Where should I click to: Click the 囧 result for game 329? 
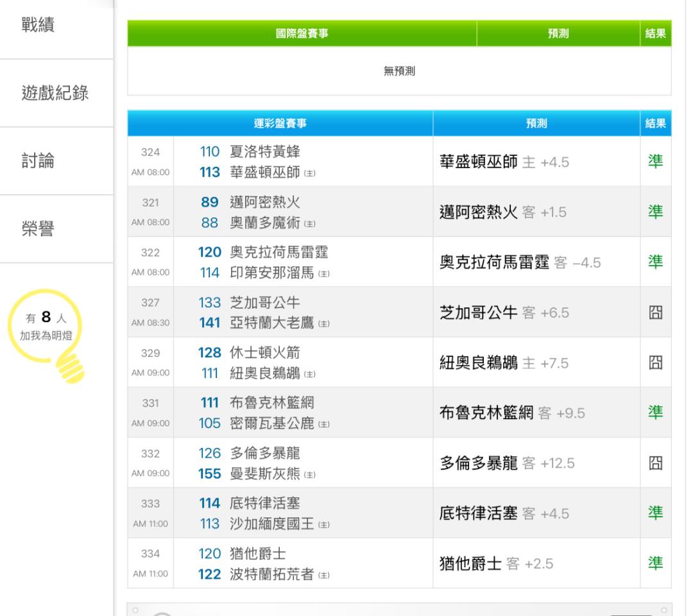[655, 363]
